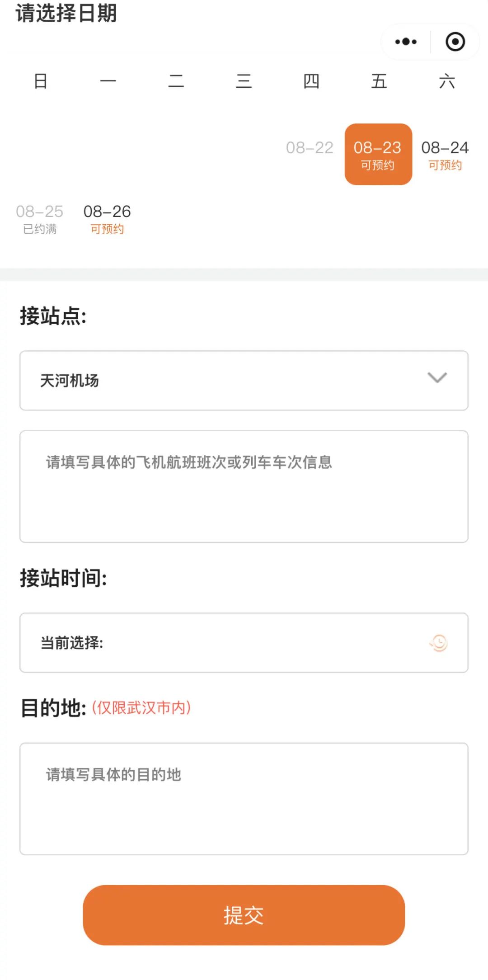Tap the disabled date 08-22

310,148
